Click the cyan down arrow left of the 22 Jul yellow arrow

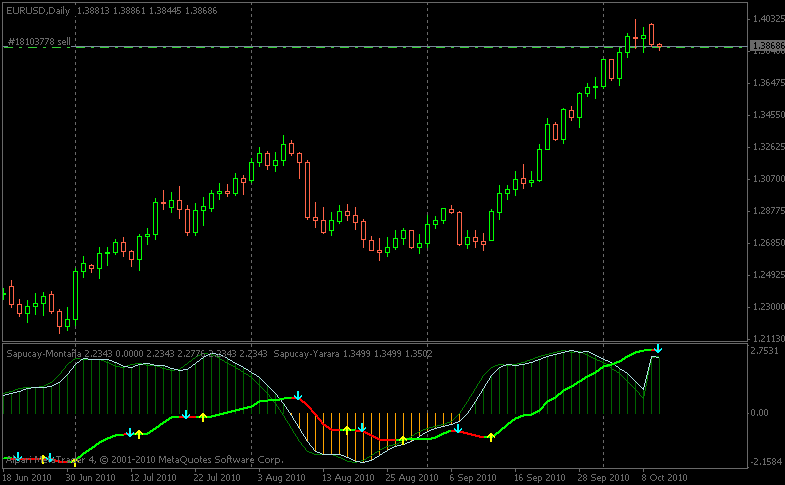click(186, 413)
